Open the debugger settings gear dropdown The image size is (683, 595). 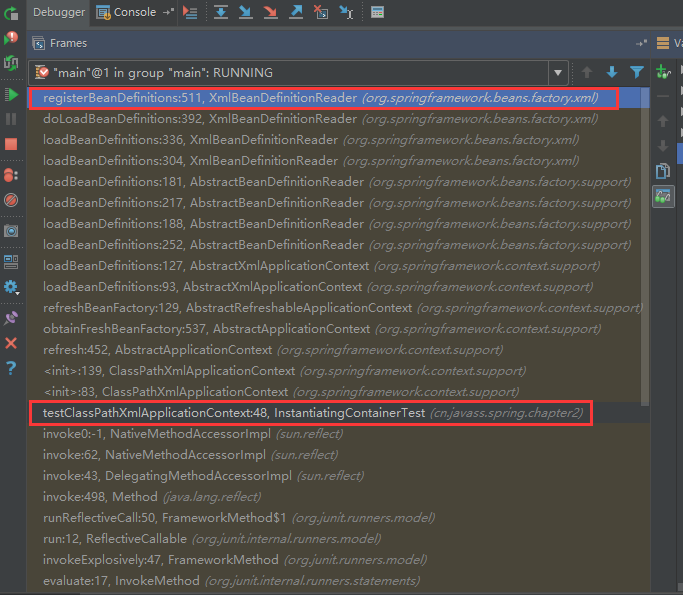(11, 287)
